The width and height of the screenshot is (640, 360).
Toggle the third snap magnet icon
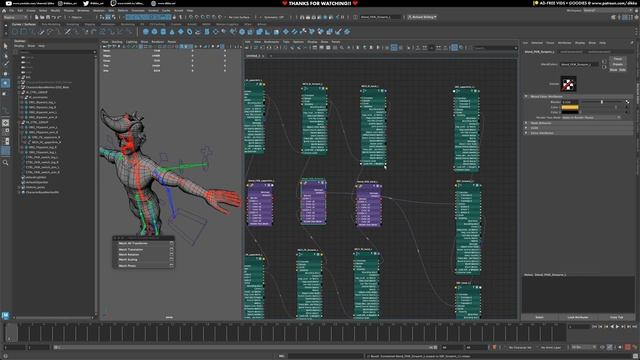pos(202,17)
